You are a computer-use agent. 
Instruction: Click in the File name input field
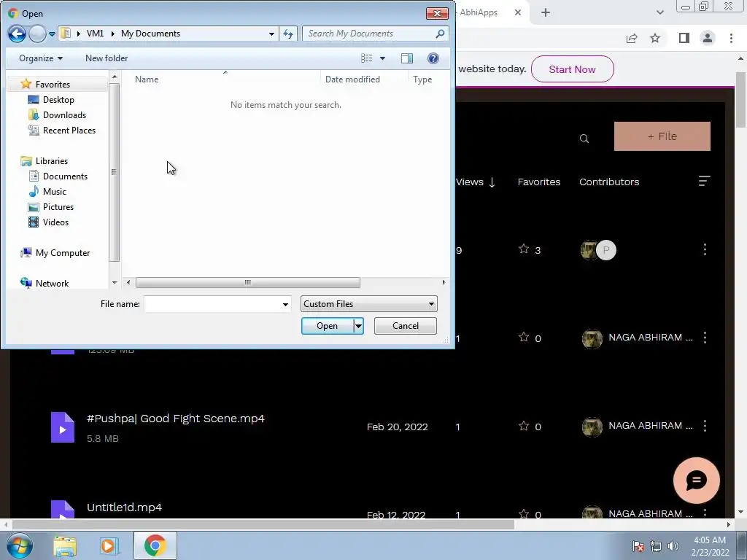coord(212,304)
